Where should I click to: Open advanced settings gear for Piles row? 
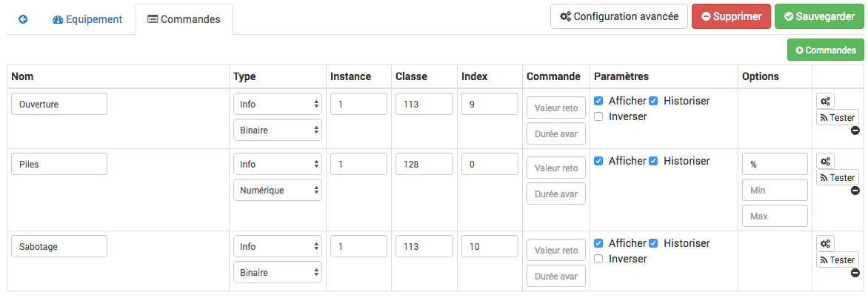(825, 161)
